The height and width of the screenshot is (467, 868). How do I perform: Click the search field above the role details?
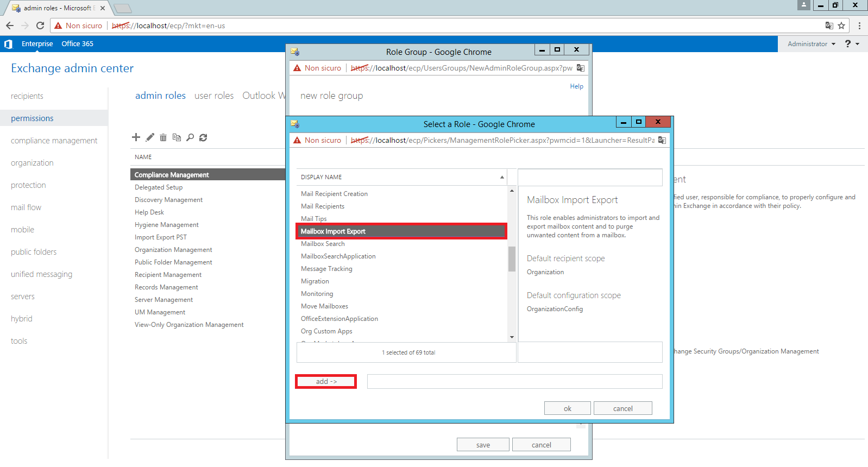(590, 177)
